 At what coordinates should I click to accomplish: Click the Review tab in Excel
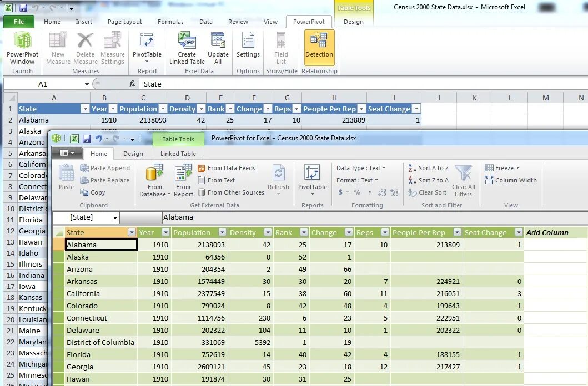click(238, 22)
